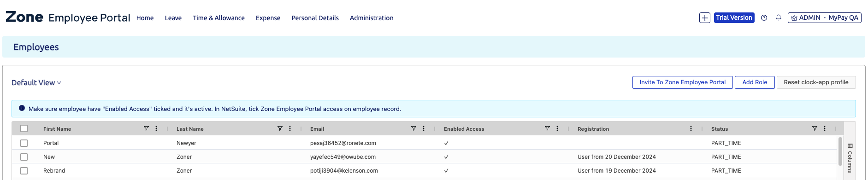
Task: Open Status column options menu
Action: (x=825, y=128)
